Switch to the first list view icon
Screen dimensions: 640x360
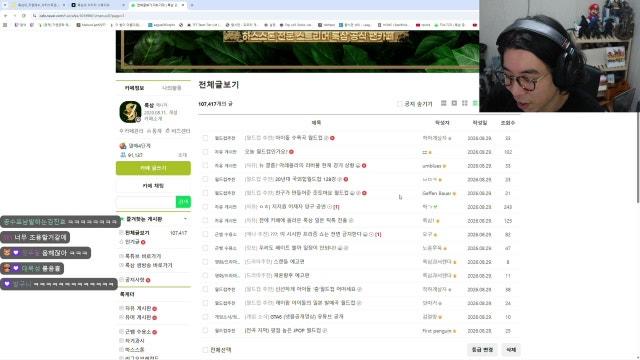444,104
